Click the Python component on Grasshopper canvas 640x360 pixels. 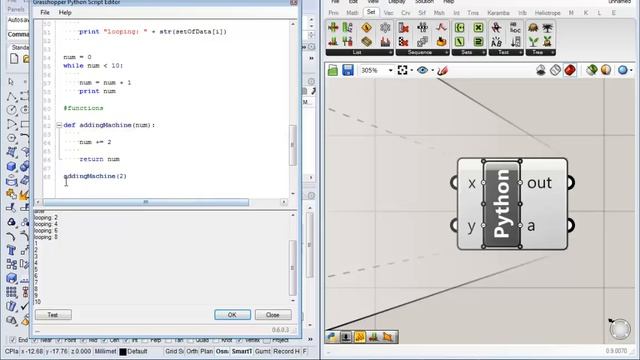coord(502,204)
